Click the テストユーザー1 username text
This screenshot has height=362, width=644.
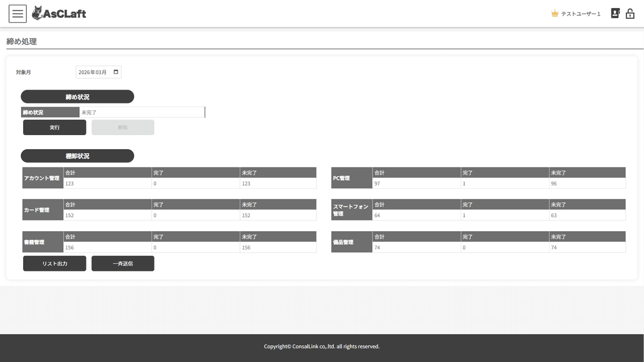tap(581, 14)
